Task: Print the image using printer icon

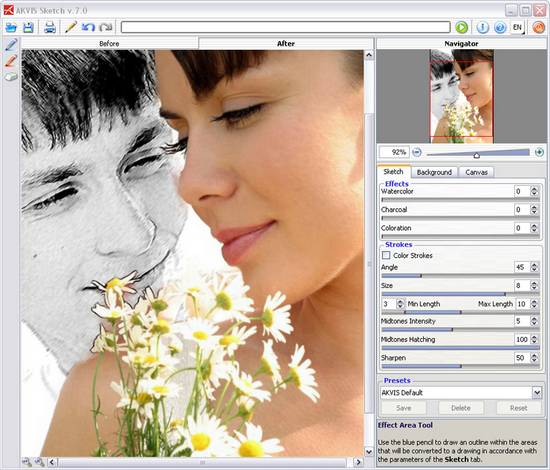Action: pos(50,27)
